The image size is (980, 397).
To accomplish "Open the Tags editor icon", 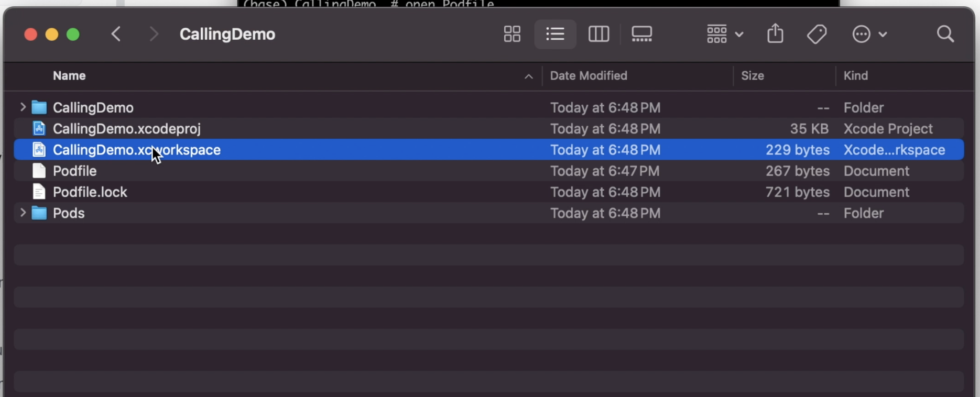I will pos(816,35).
